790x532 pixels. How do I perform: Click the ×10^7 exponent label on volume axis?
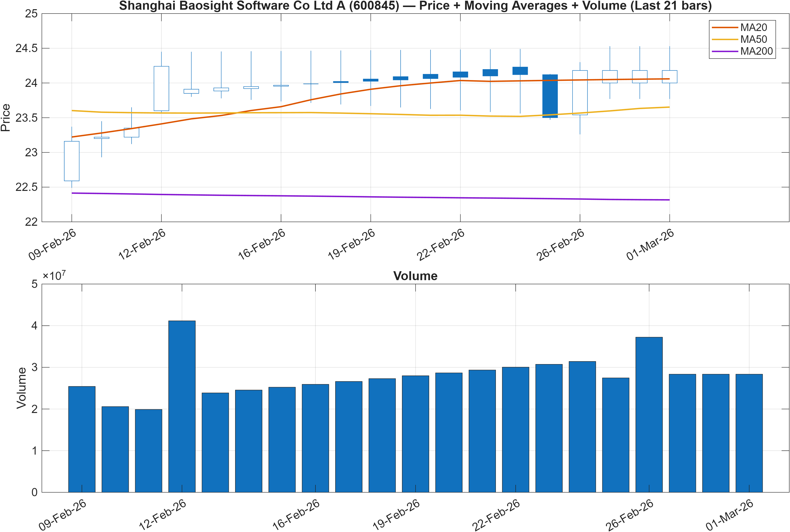click(54, 276)
